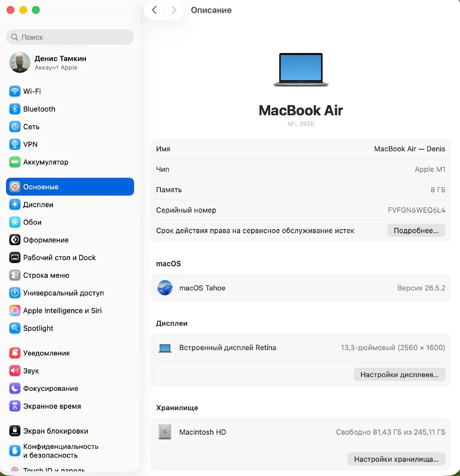Open Настройки хранилища... button
Viewport: 460px width, 476px height.
[x=396, y=459]
